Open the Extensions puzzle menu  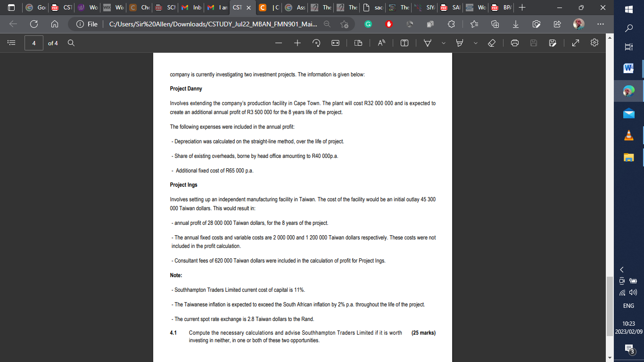(451, 24)
